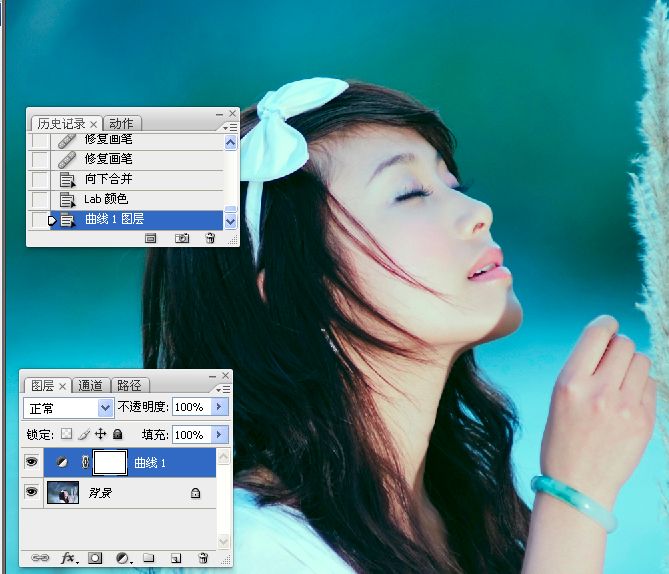Delete the current history state using the trash icon
This screenshot has height=574, width=669.
[210, 238]
